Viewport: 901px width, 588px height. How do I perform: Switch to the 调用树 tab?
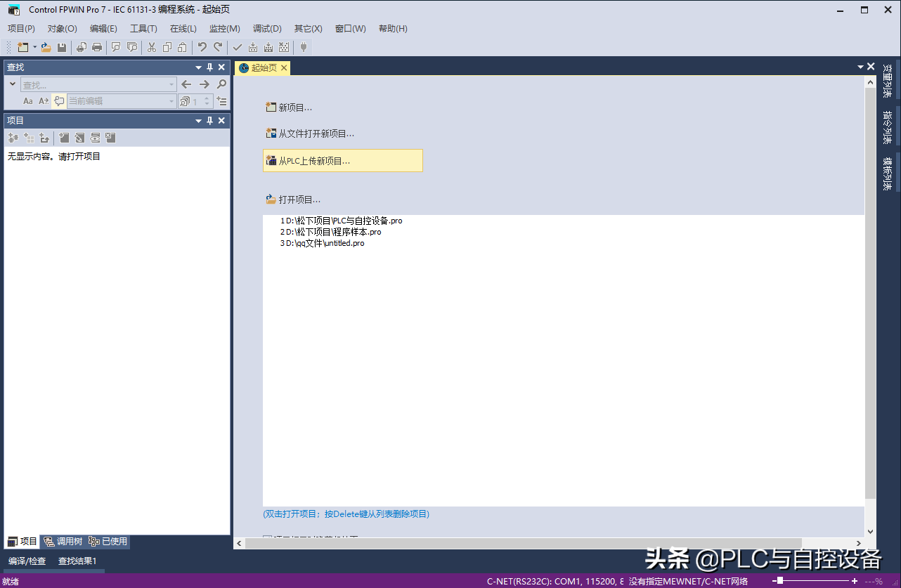click(x=63, y=542)
